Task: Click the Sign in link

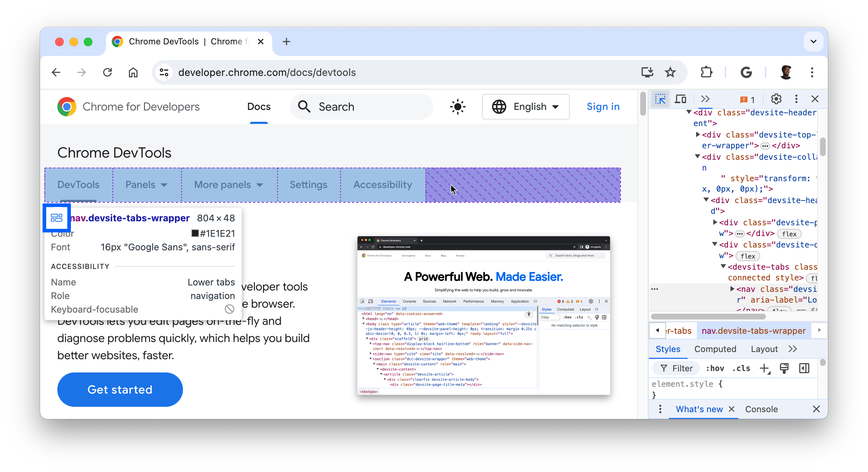Action: pyautogui.click(x=603, y=106)
